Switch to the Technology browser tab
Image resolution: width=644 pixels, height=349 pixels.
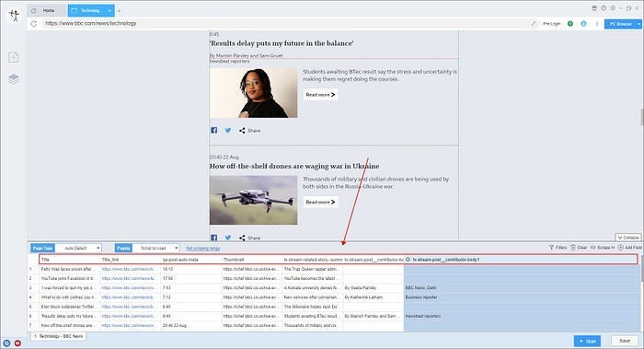tap(90, 11)
